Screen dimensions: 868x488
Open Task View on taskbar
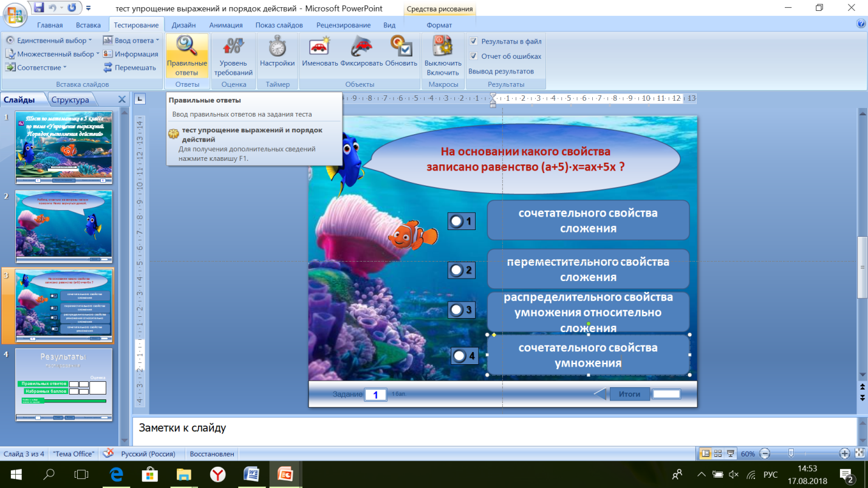pyautogui.click(x=81, y=474)
